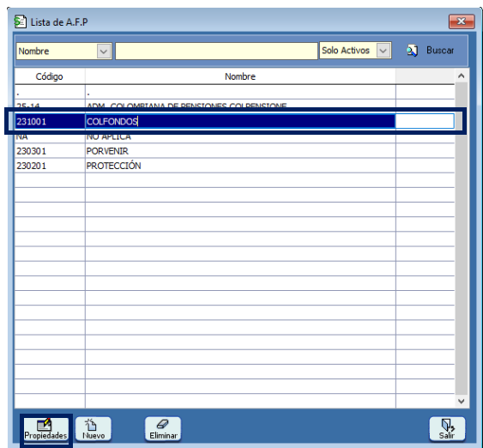Viewport: 483px width, 448px height.
Task: Sort by the Código column header
Action: pos(49,76)
